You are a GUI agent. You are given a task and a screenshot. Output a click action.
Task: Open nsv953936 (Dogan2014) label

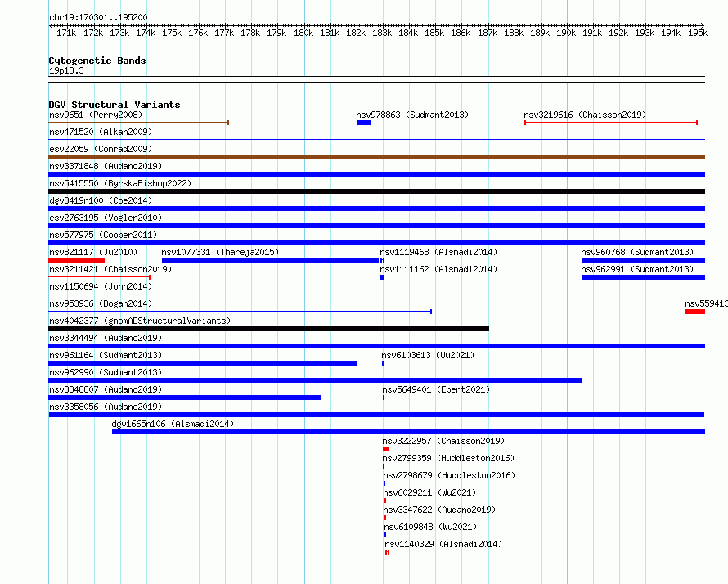(x=101, y=303)
